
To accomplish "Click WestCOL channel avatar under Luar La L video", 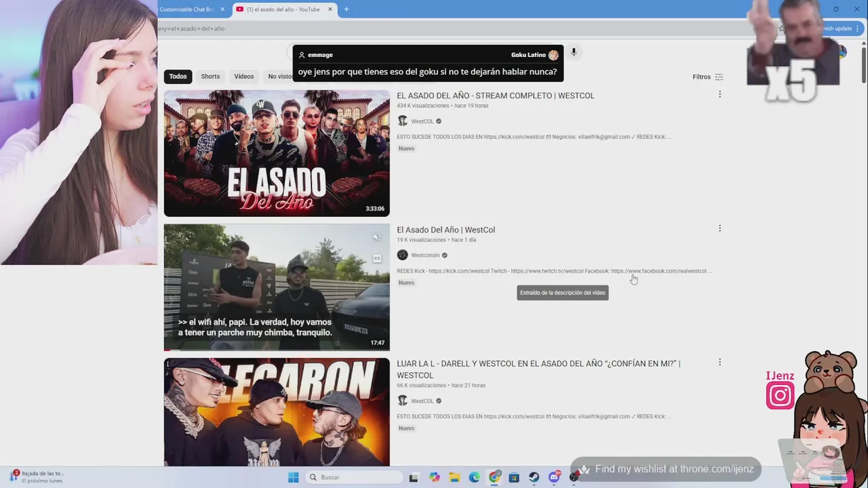I will 402,401.
